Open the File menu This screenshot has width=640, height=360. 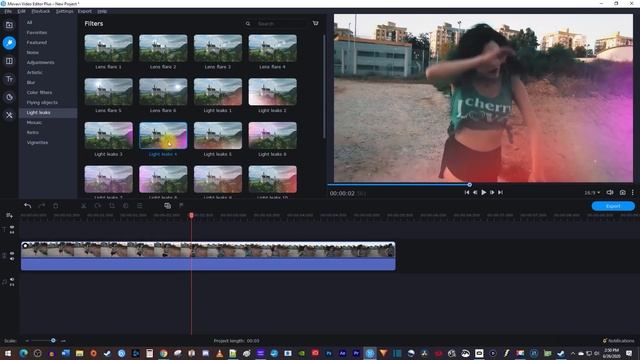(x=8, y=11)
